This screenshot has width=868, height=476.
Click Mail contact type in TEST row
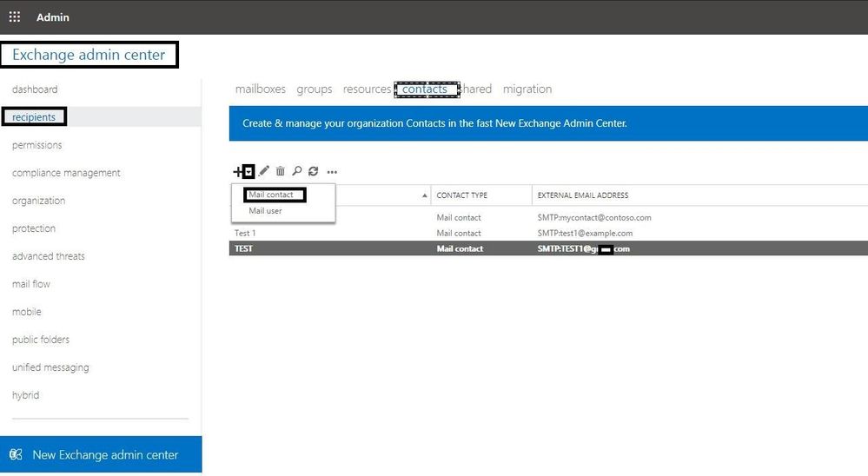pyautogui.click(x=460, y=248)
